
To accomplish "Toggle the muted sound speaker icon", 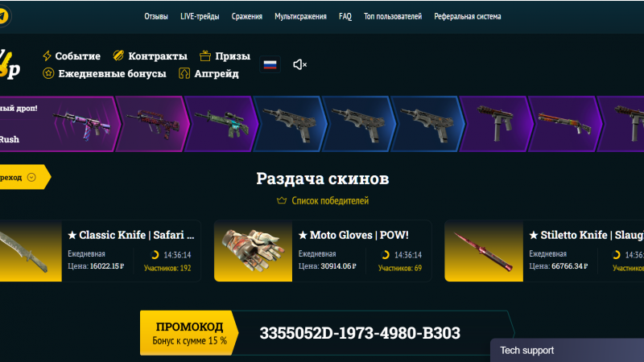I will click(x=299, y=64).
